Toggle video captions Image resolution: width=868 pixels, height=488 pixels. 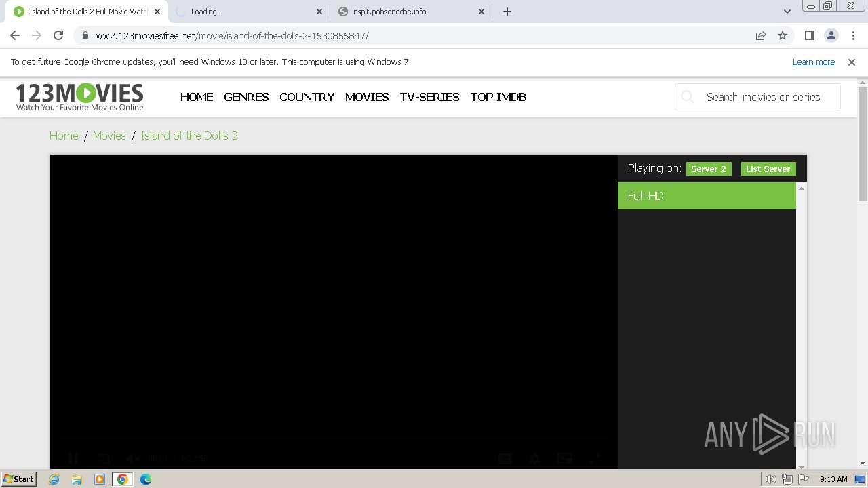(505, 459)
